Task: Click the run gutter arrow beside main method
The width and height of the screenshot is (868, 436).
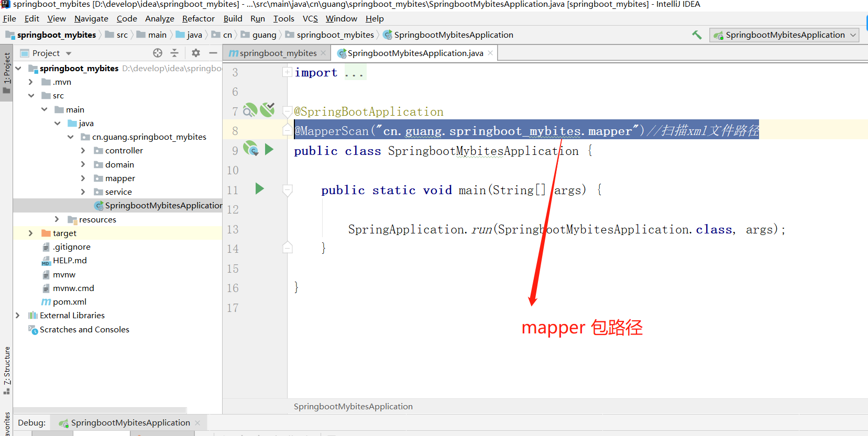Action: click(x=259, y=188)
